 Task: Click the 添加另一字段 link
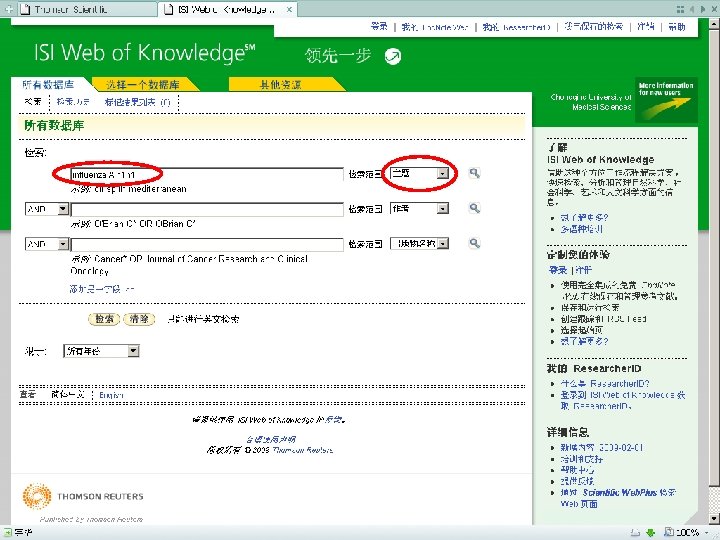click(101, 289)
